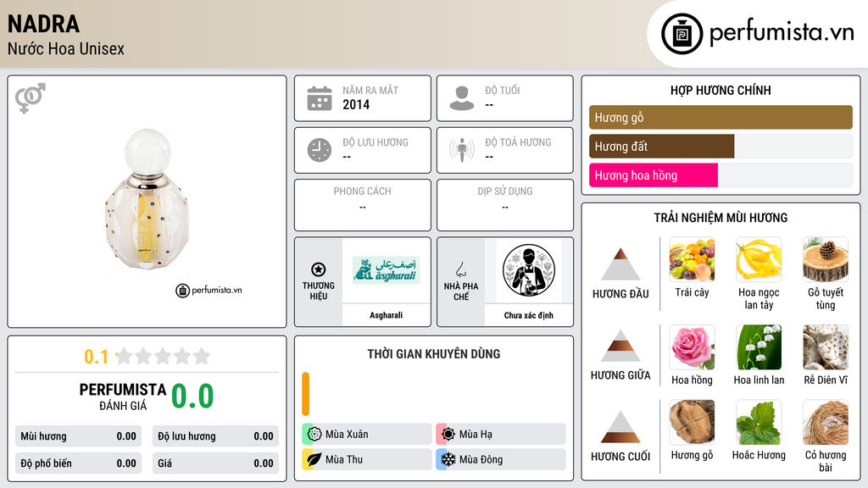Select the Hoắc Hương patchouli note icon

759,422
